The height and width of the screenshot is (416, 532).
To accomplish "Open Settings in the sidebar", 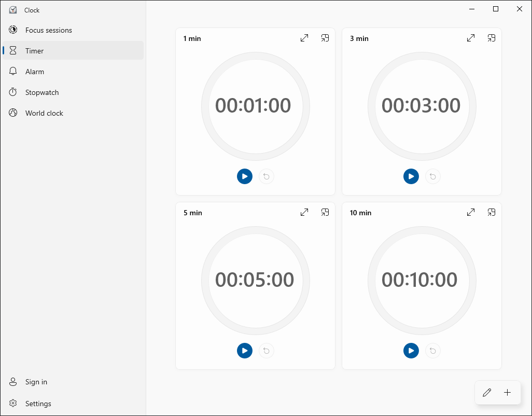I will pyautogui.click(x=73, y=404).
